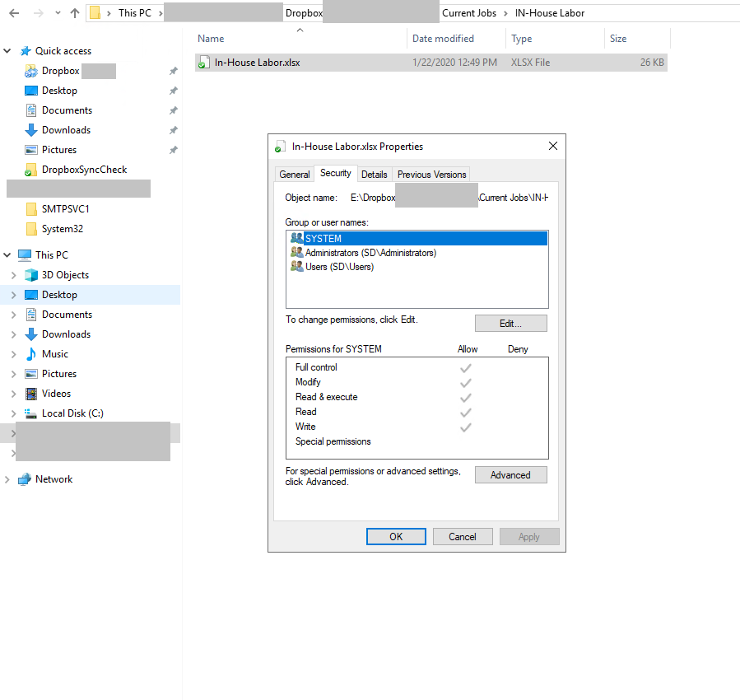Click the up arrow navigation icon
740x700 pixels.
point(75,12)
